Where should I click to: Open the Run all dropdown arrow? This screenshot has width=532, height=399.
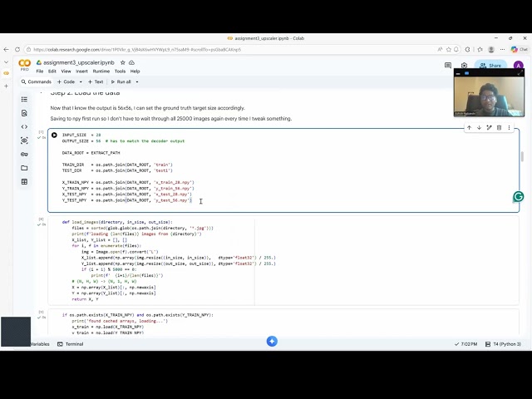137,81
